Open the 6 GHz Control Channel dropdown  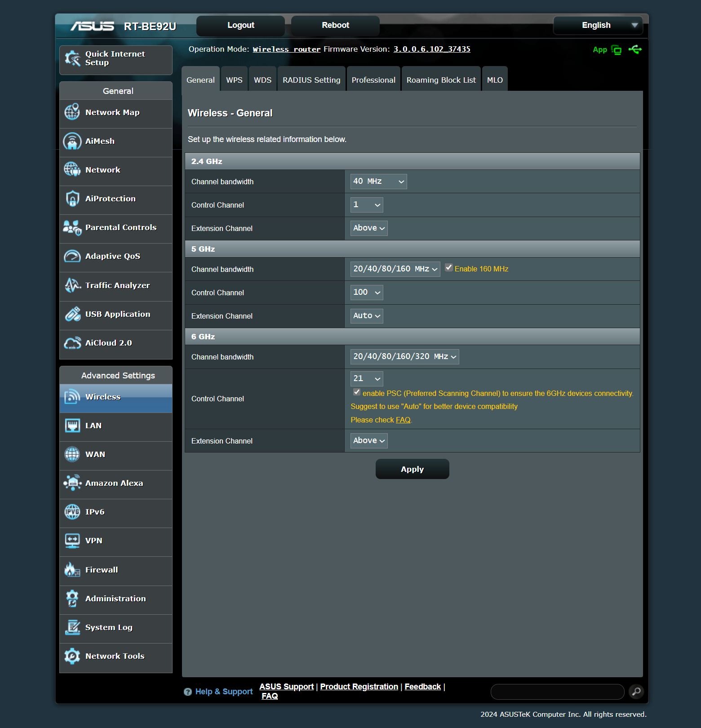367,379
